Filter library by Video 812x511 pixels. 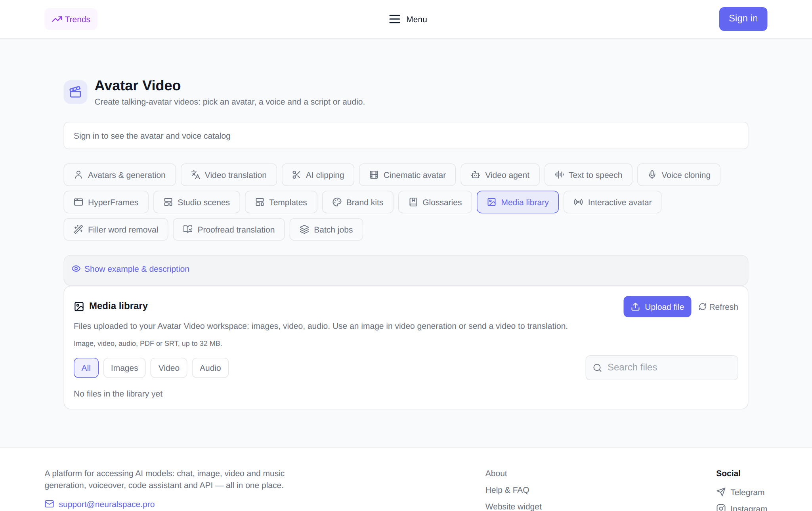coord(169,368)
